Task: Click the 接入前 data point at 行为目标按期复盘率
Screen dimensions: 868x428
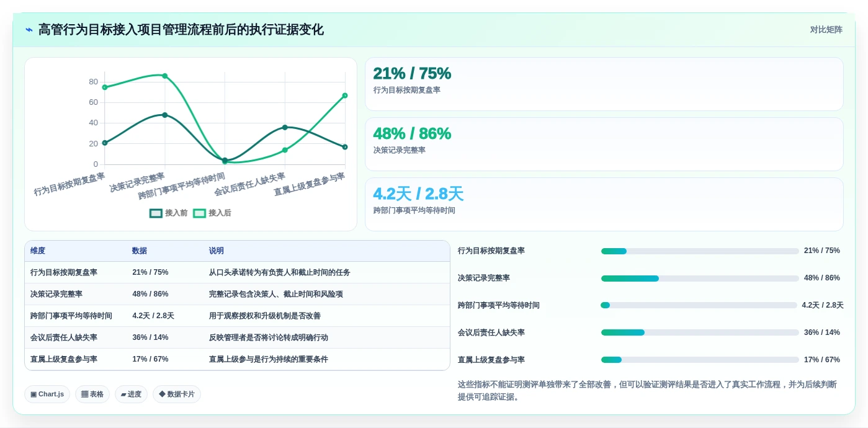Action: click(x=104, y=143)
